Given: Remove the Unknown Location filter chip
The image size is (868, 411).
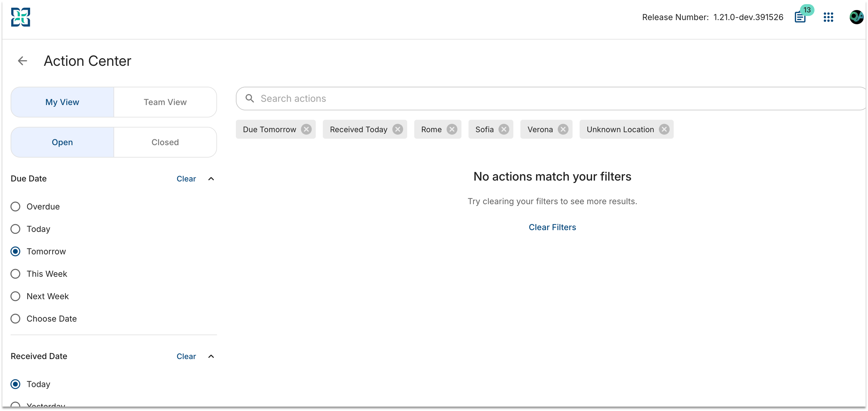Looking at the screenshot, I should pos(664,130).
